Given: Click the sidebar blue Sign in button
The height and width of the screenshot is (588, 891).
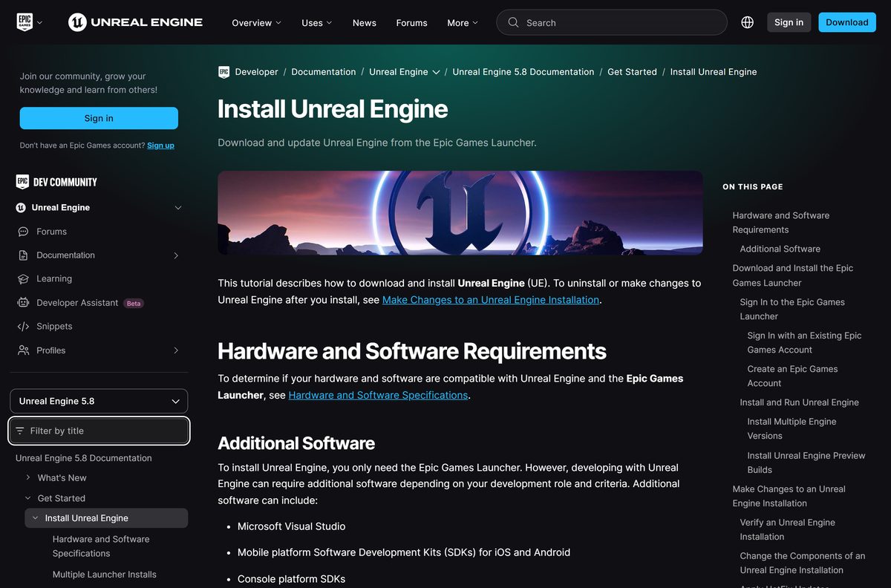Looking at the screenshot, I should pos(99,118).
